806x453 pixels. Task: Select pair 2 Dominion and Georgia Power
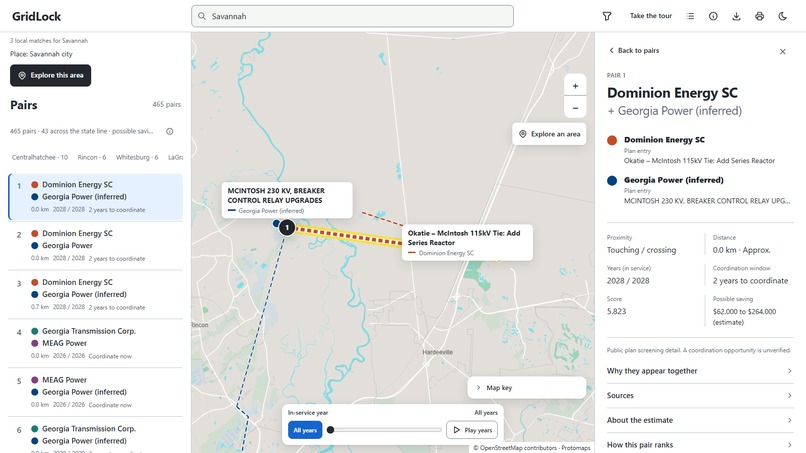[x=96, y=246]
